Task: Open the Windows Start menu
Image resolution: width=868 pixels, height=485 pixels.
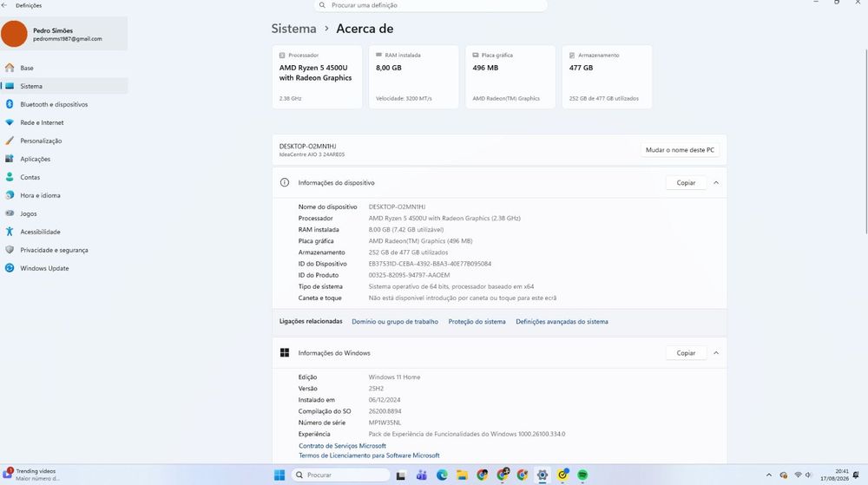Action: [279, 475]
